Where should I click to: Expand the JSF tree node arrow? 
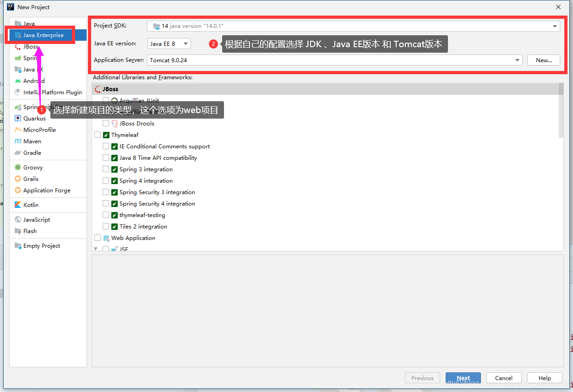(96, 249)
